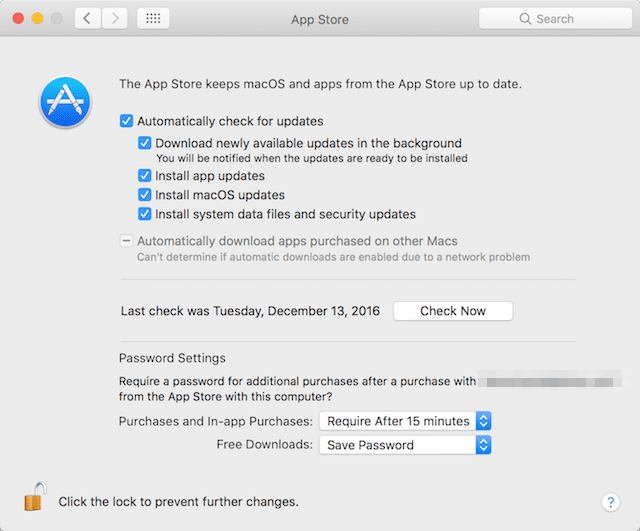Go forward with the right chevron
This screenshot has width=640, height=531.
tap(115, 18)
